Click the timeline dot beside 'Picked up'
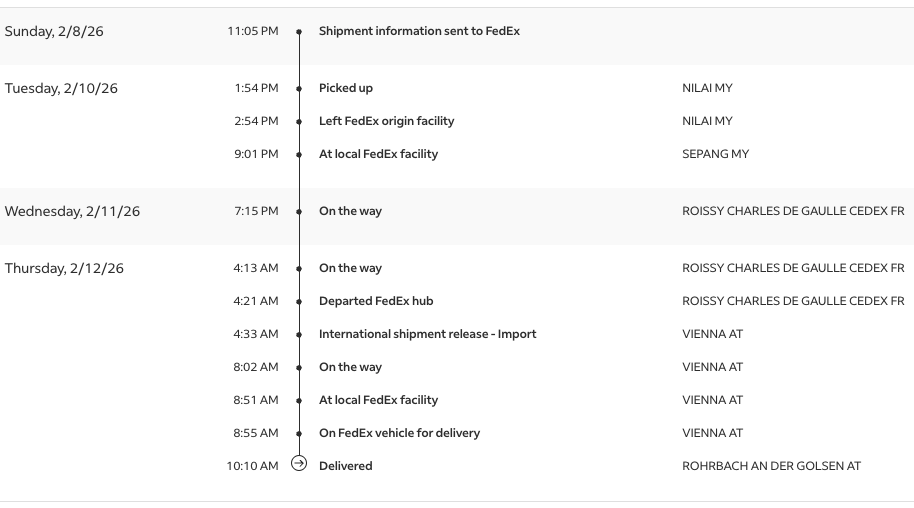 [x=299, y=89]
